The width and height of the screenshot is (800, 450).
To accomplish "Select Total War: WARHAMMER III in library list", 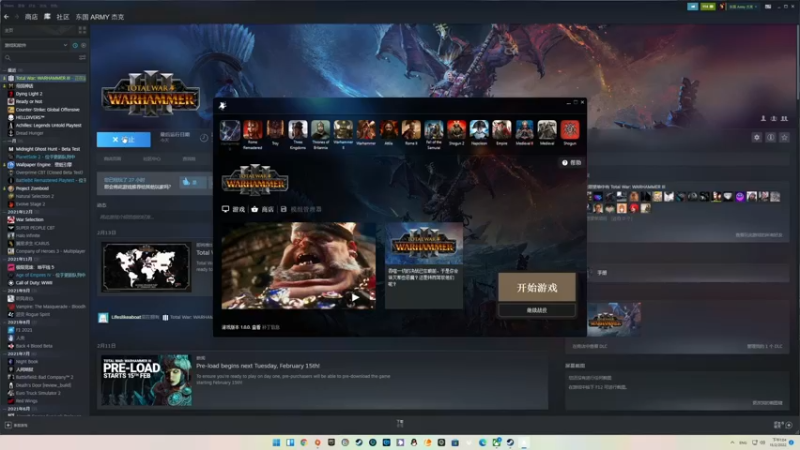I will 46,78.
